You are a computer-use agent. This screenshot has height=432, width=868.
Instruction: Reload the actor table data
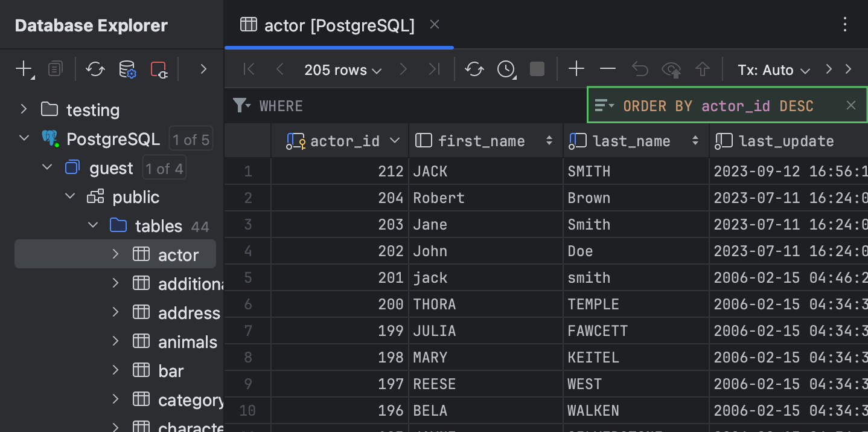474,69
